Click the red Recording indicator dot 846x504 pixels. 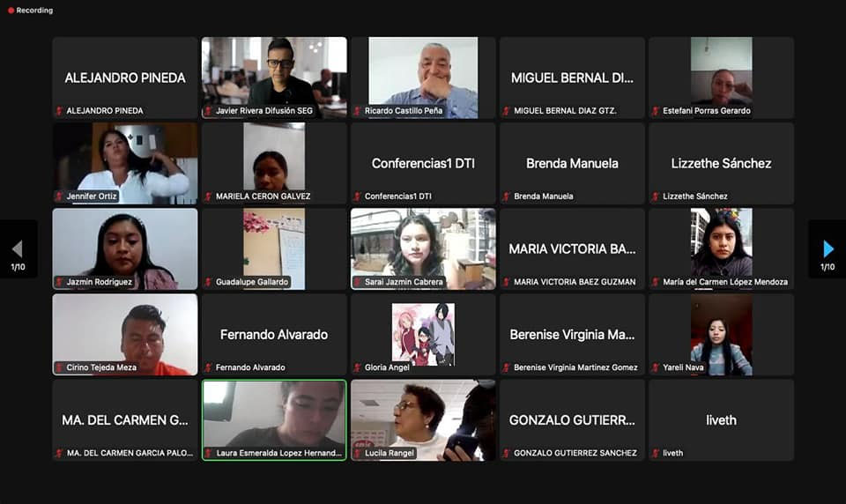11,11
